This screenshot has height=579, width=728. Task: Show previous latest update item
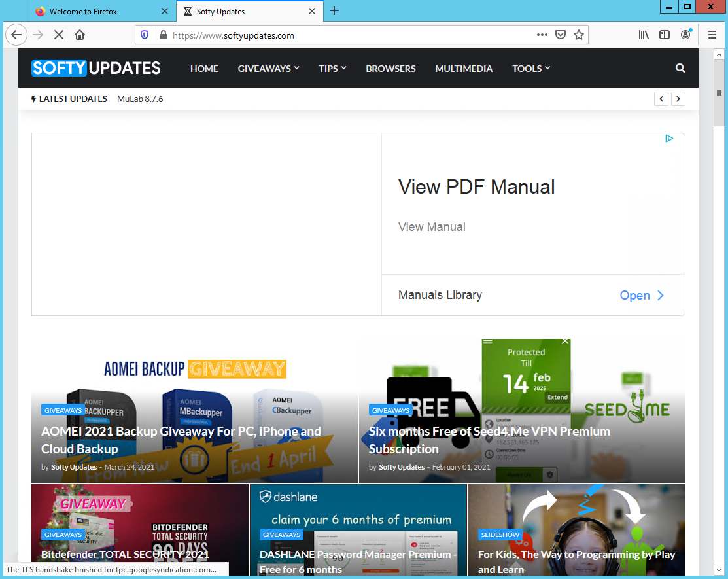661,99
